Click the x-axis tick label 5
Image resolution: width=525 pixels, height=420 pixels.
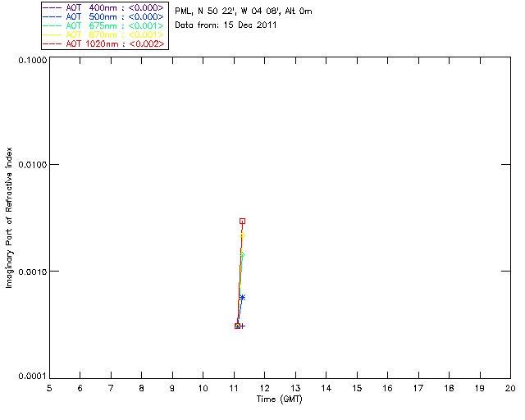click(49, 388)
